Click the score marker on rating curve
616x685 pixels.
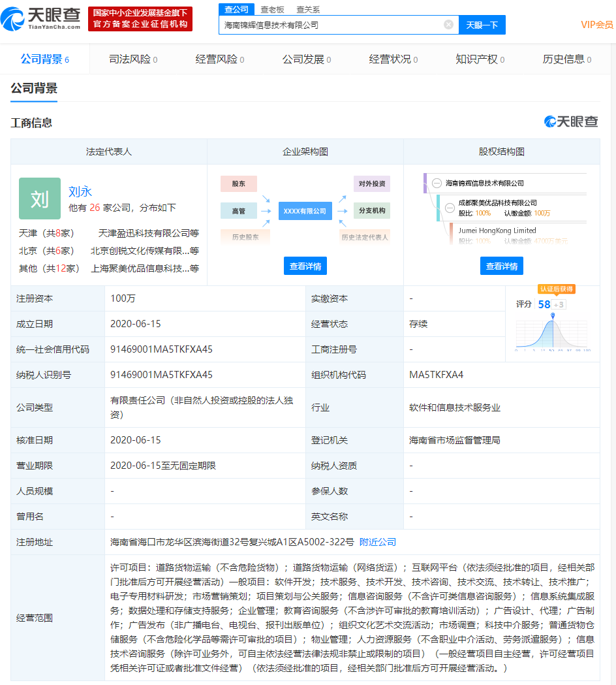553,317
